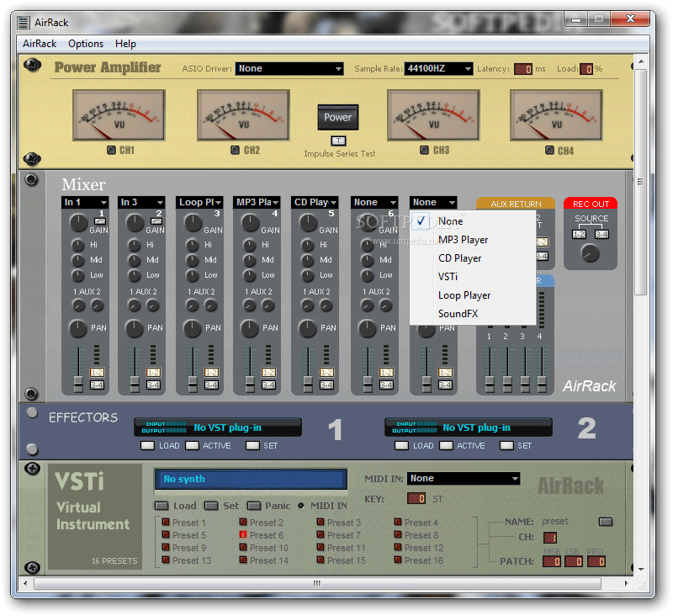The width and height of the screenshot is (673, 616).
Task: Toggle the CH4 meter switch
Action: point(549,150)
